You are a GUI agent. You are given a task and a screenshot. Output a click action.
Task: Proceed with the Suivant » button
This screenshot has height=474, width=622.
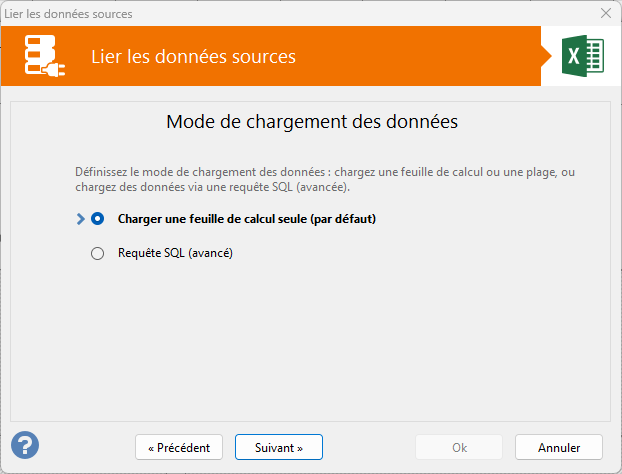click(x=279, y=447)
